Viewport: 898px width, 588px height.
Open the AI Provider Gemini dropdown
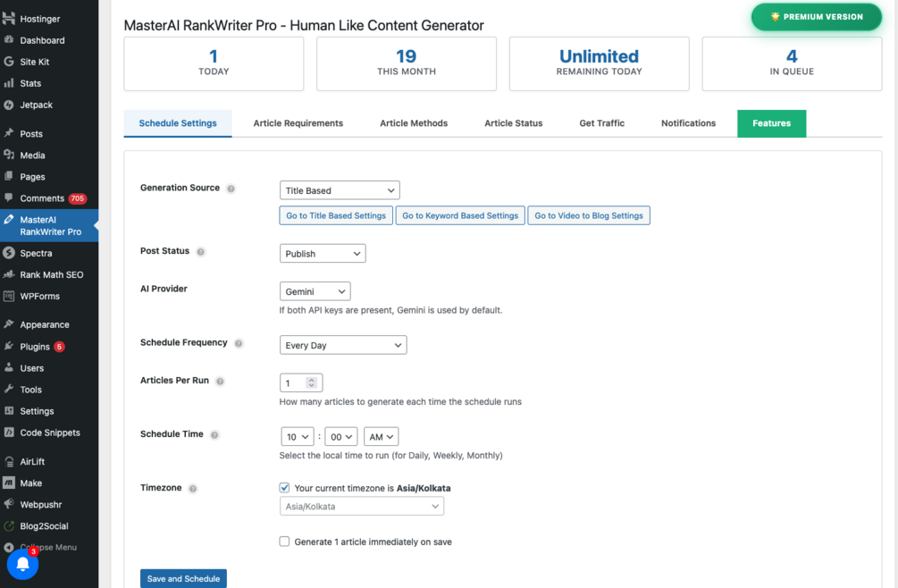(x=315, y=291)
